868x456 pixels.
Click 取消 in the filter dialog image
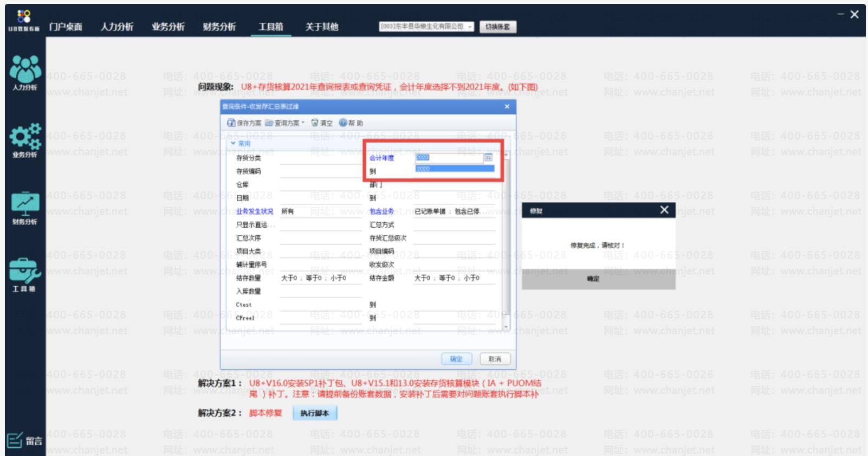click(x=495, y=359)
